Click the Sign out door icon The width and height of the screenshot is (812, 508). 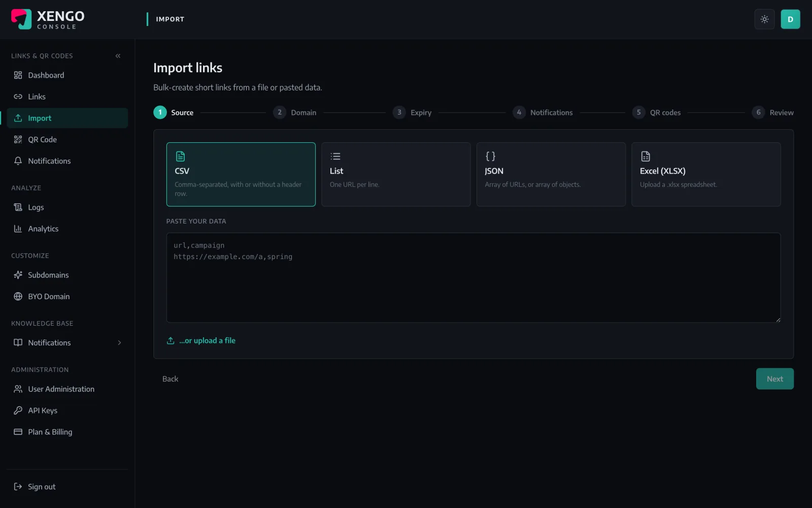tap(18, 487)
